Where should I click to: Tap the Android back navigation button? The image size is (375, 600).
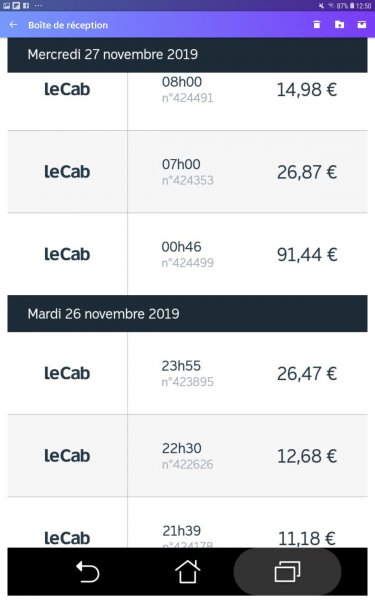coord(88,572)
